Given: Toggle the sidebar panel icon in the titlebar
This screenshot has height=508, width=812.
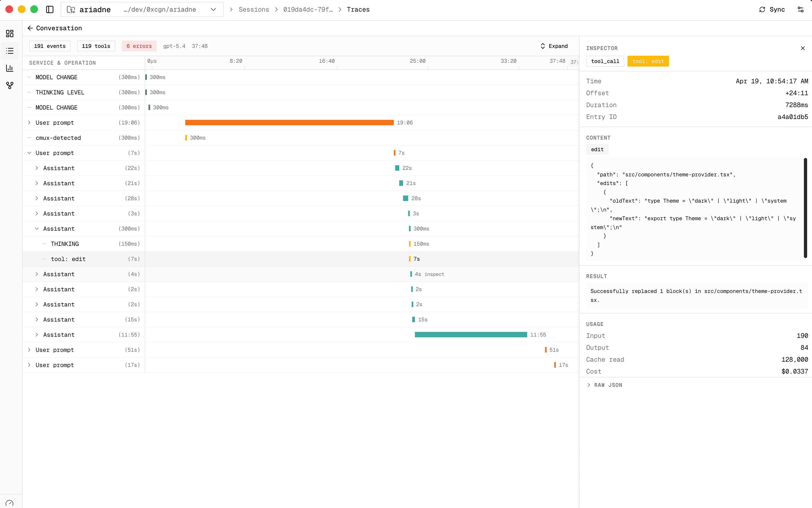Looking at the screenshot, I should pyautogui.click(x=50, y=9).
